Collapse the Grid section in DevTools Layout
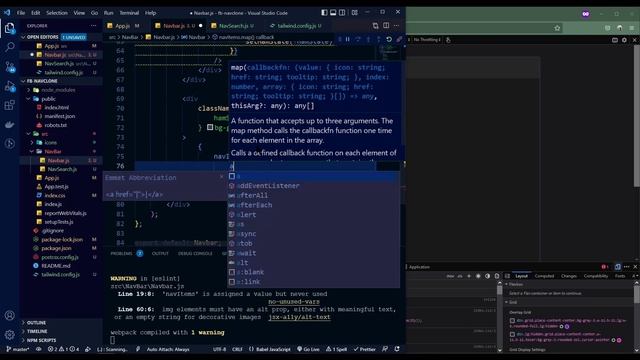This screenshot has width=640, height=360. [x=507, y=302]
